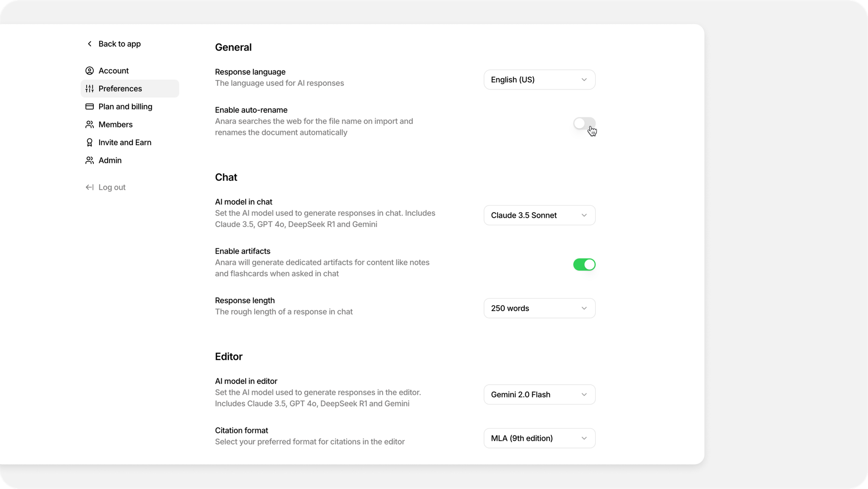Click the Log out arrow icon

[90, 187]
